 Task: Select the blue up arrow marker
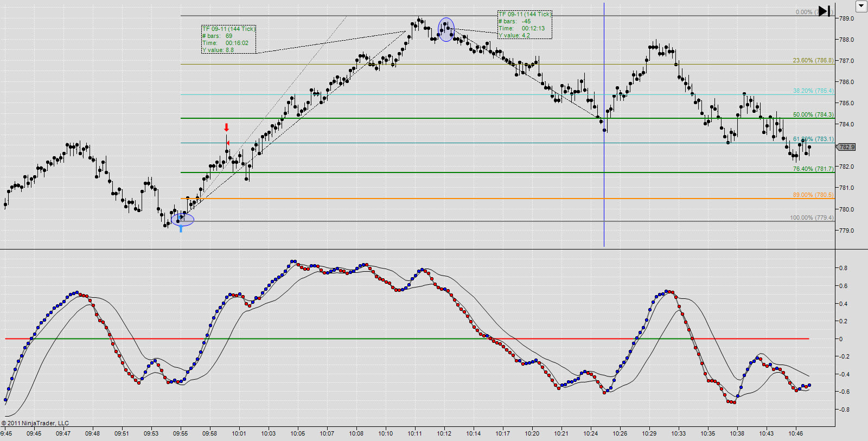[181, 229]
